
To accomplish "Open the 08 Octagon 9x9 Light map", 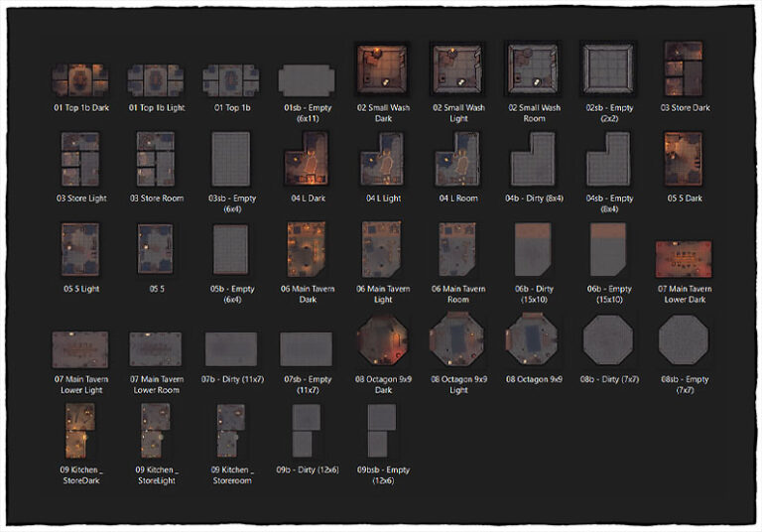I will point(457,341).
